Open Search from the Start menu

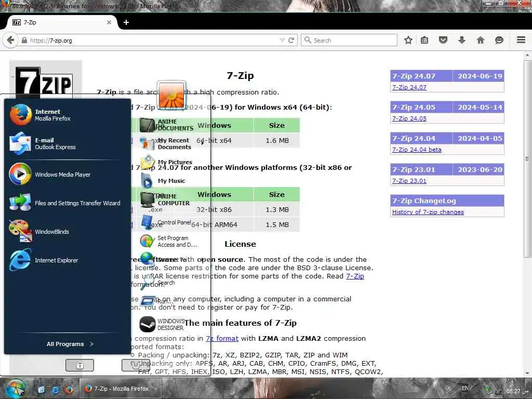click(x=157, y=282)
